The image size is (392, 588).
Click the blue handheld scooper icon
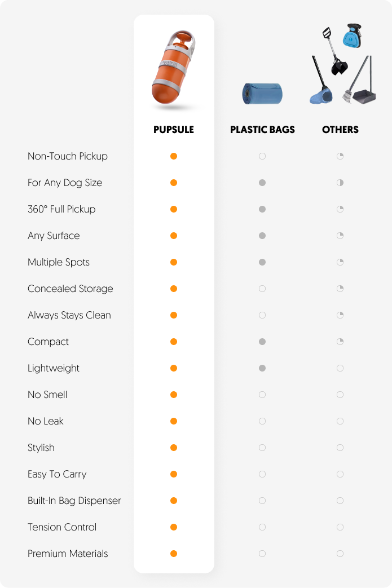(353, 36)
